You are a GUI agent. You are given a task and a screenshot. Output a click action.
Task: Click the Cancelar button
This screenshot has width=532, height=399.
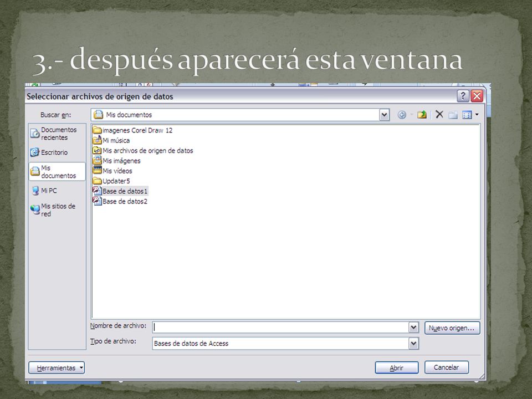pos(447,367)
